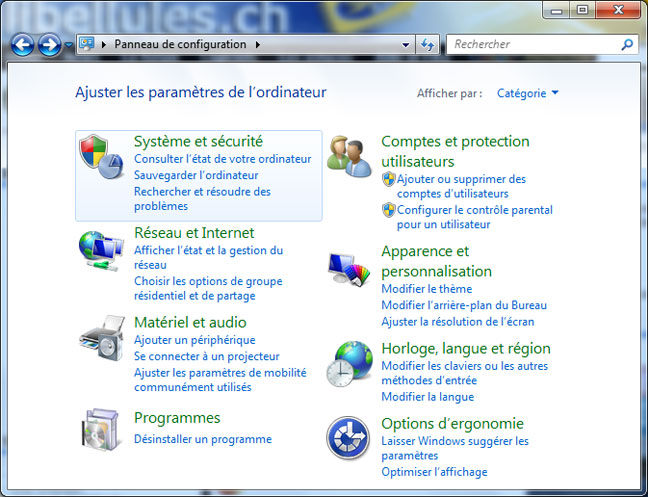Expand the arrow after Panneau de configuration
The height and width of the screenshot is (497, 648).
point(258,44)
